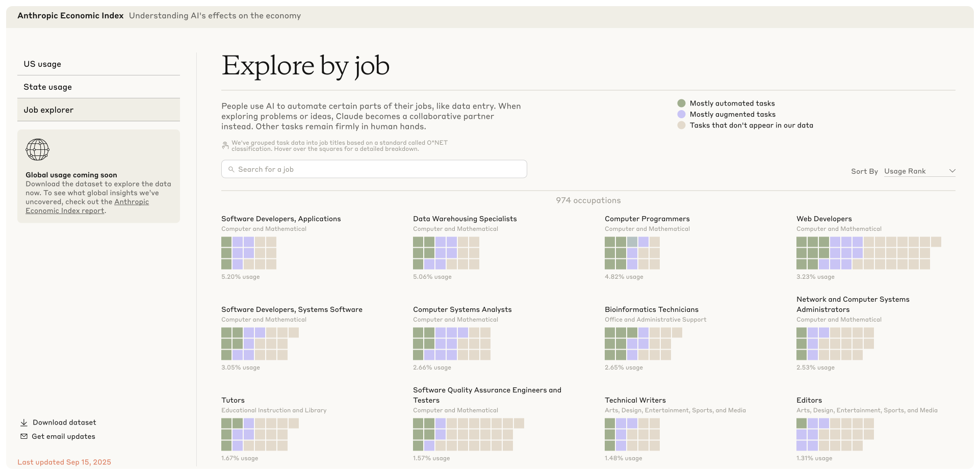Click the beige legend dot for missing tasks
The image size is (980, 475).
pos(681,125)
